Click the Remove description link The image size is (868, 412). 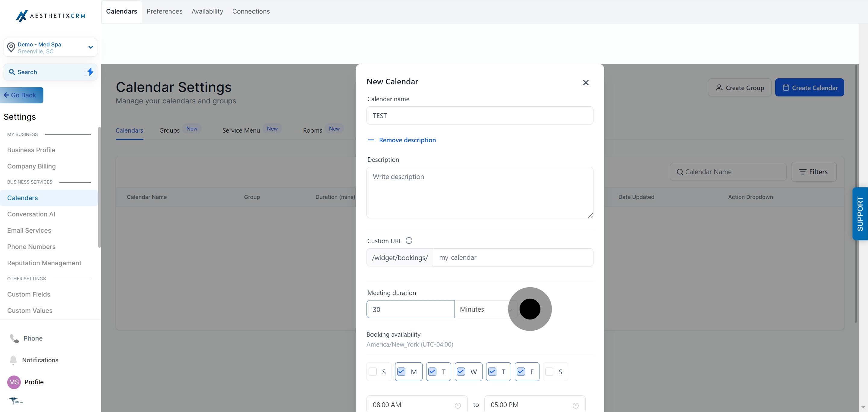pos(407,140)
